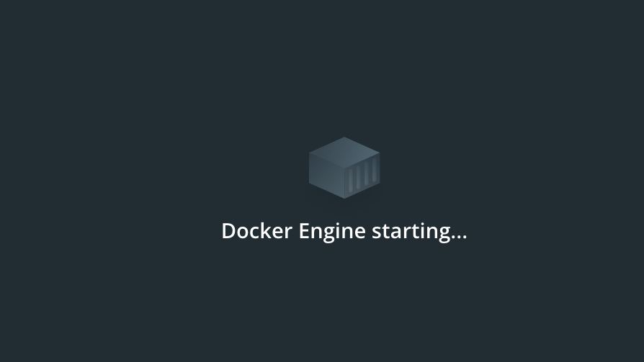The width and height of the screenshot is (644, 362).
Task: Click the second vertical bar on container
Action: click(x=359, y=177)
